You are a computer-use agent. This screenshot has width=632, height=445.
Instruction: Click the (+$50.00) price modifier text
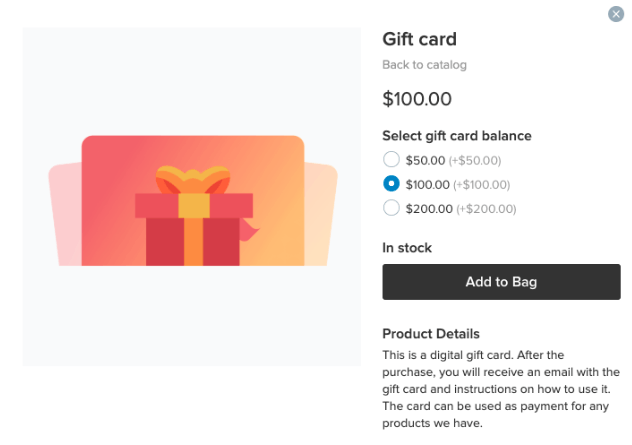coord(475,160)
